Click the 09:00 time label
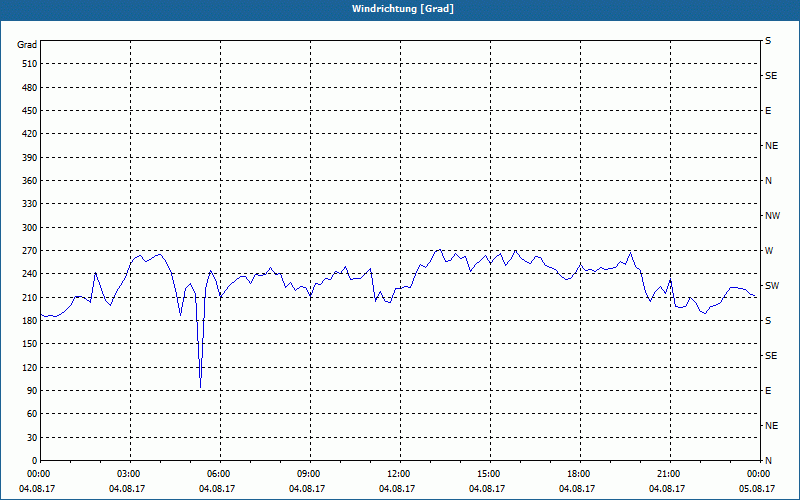Viewport: 800px width, 500px height. 309,474
